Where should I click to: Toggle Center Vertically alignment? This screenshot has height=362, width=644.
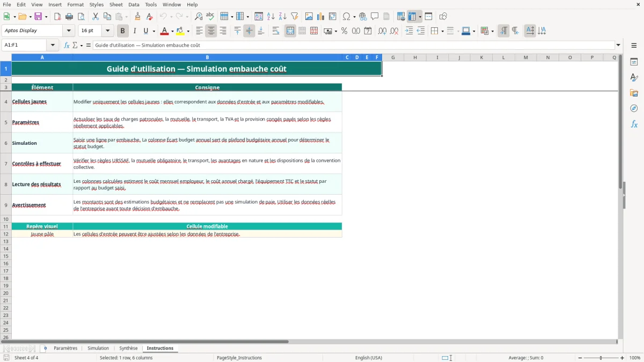pos(249,31)
